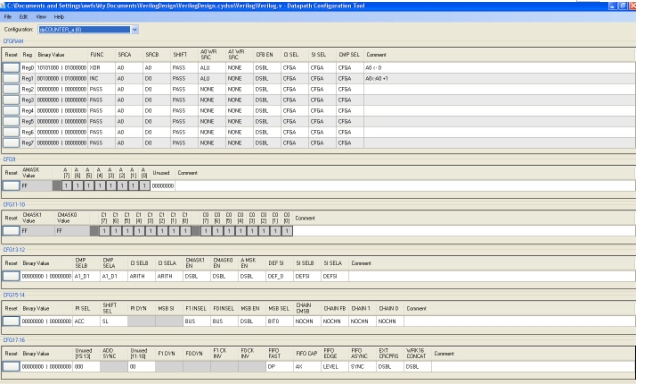Click the Reset button for Reg1
The width and height of the screenshot is (650, 384).
(x=11, y=78)
